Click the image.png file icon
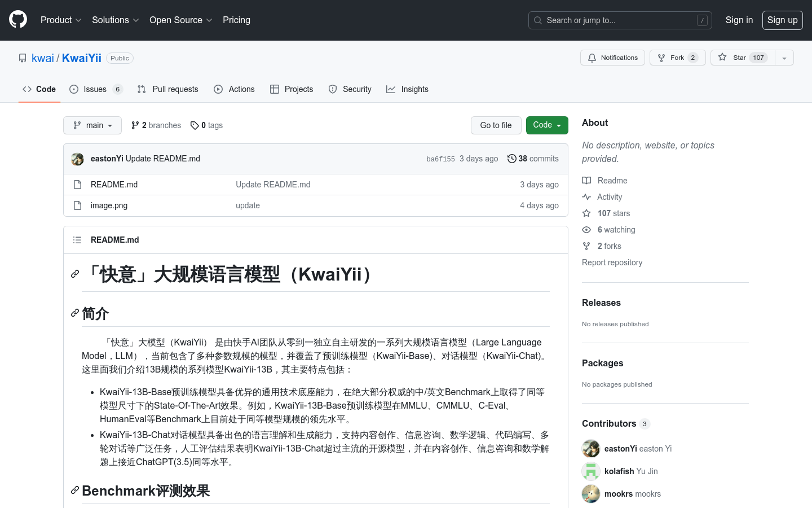Screen dimensions: 812x508 (77, 205)
